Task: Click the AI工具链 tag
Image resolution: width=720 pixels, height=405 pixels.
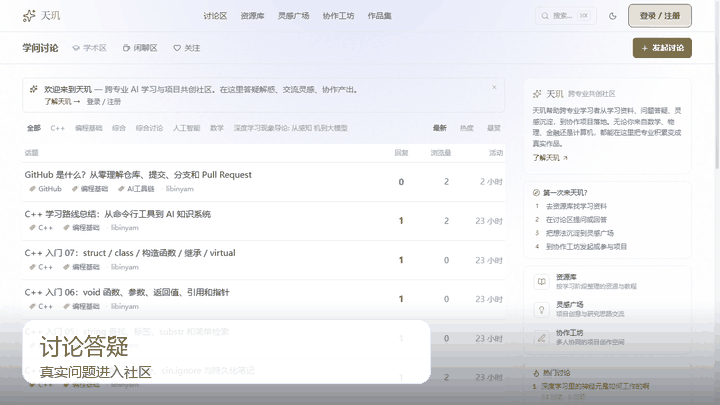Action: click(137, 189)
